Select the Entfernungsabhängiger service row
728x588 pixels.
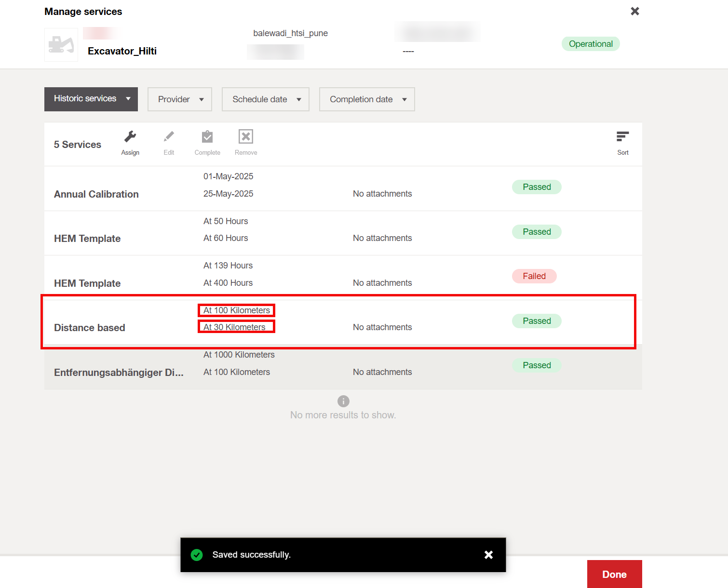[119, 373]
